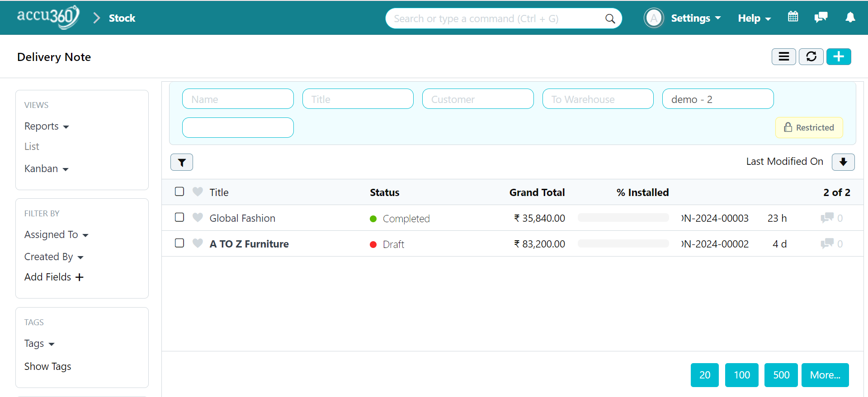Open the A TO Z Furniture note

(249, 244)
